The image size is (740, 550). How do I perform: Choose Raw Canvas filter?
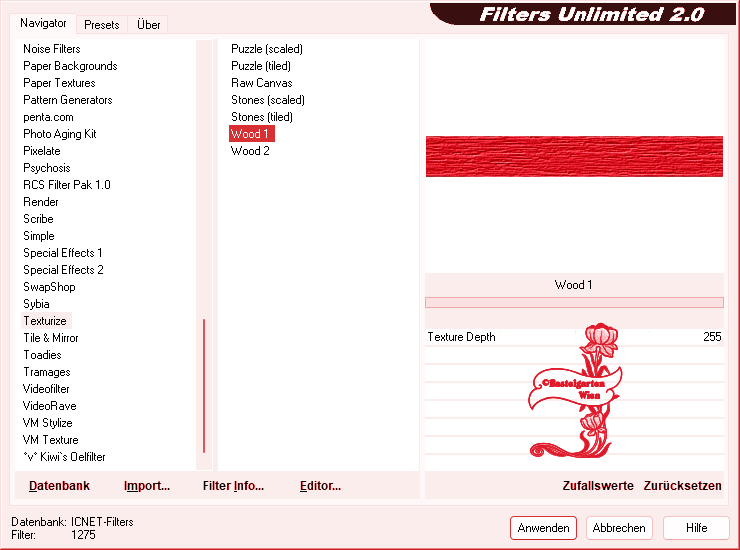point(261,83)
